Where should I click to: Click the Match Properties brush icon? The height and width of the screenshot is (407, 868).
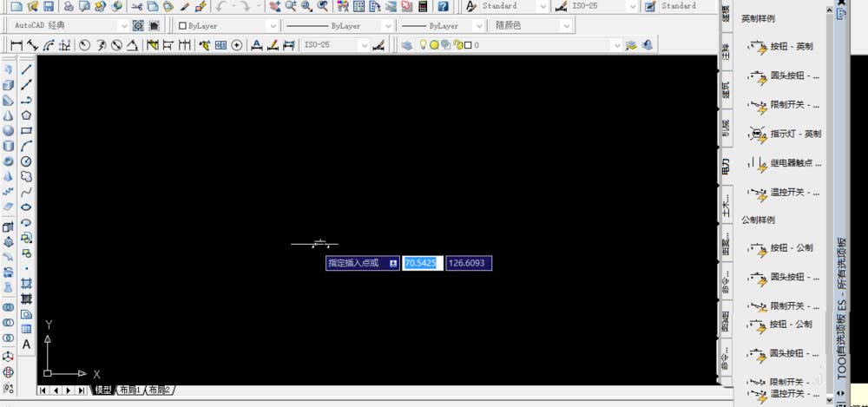pyautogui.click(x=185, y=6)
